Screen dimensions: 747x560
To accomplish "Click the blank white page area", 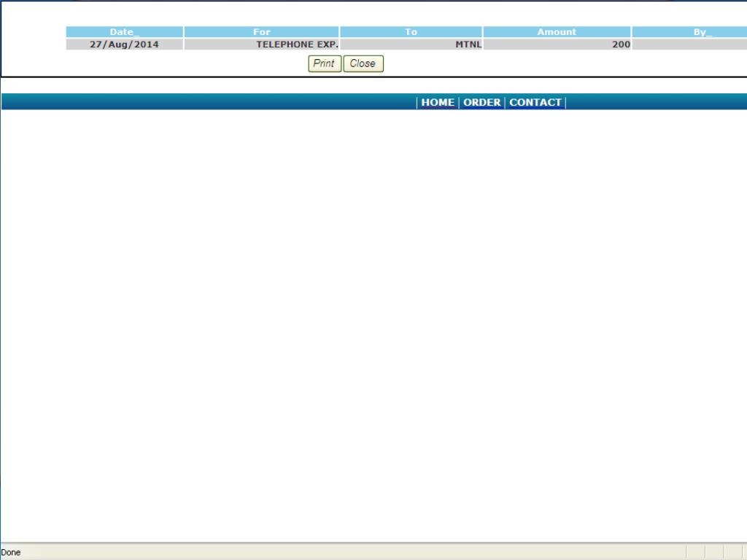I will click(365, 328).
